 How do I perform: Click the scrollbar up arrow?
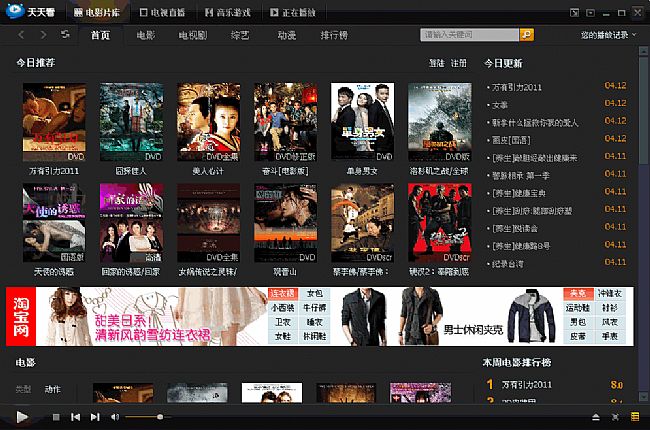tap(643, 51)
